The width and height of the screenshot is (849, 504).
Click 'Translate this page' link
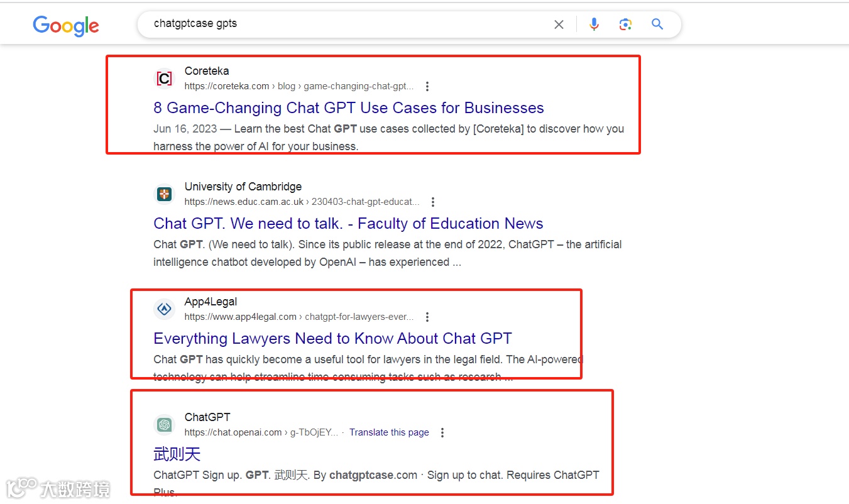click(389, 433)
